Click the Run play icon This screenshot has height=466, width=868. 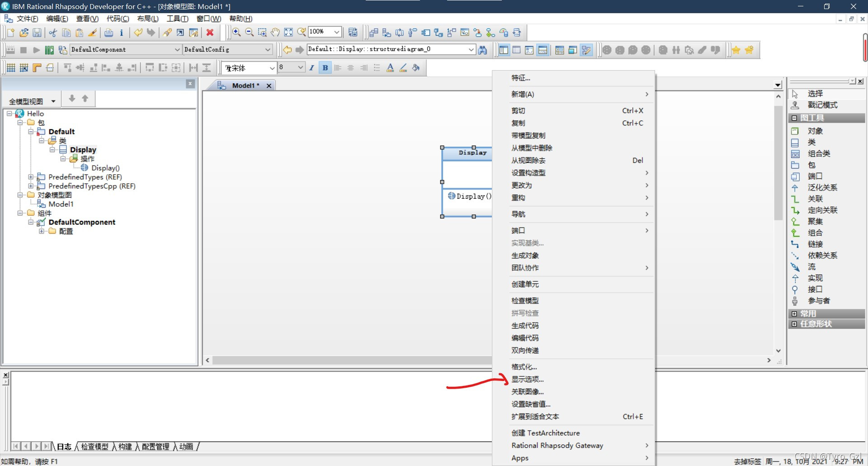(x=37, y=50)
